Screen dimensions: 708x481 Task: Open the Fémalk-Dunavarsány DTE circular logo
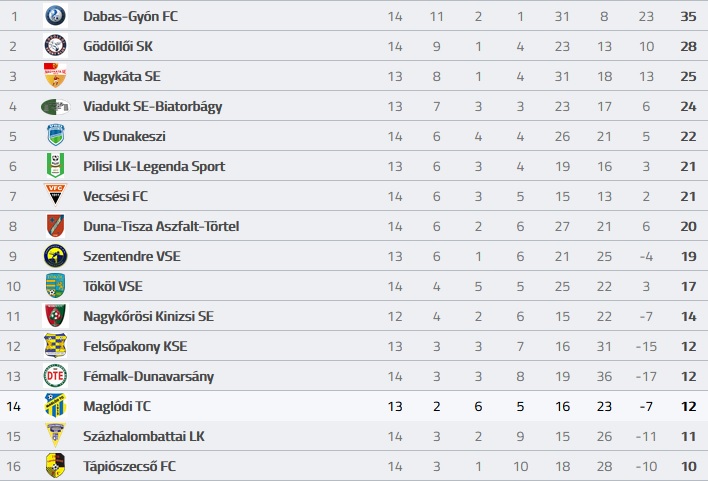tap(56, 376)
